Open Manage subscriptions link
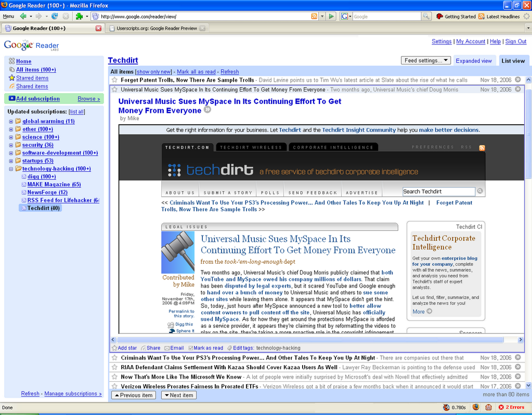This screenshot has width=532, height=415. pyautogui.click(x=73, y=394)
